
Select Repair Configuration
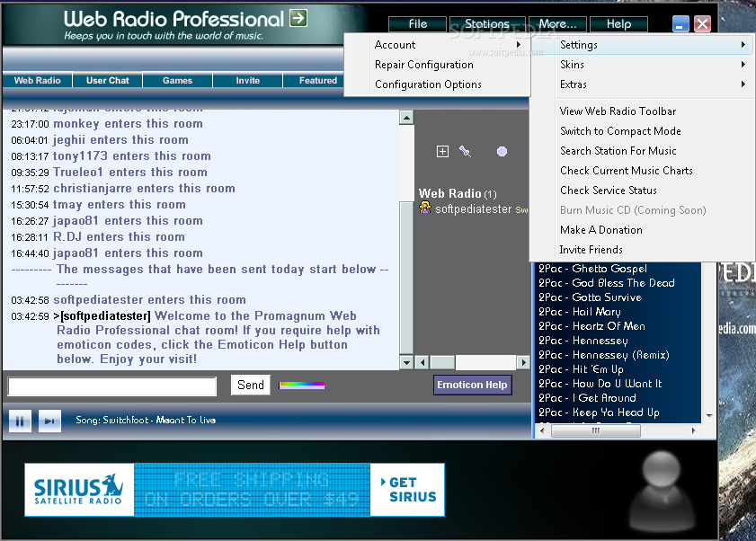pos(437,65)
